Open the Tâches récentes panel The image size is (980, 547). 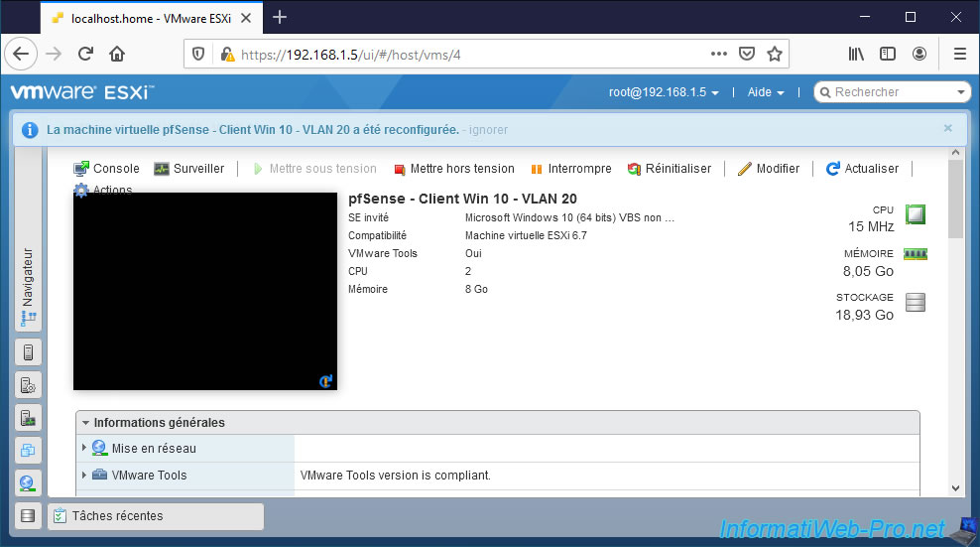pos(156,516)
